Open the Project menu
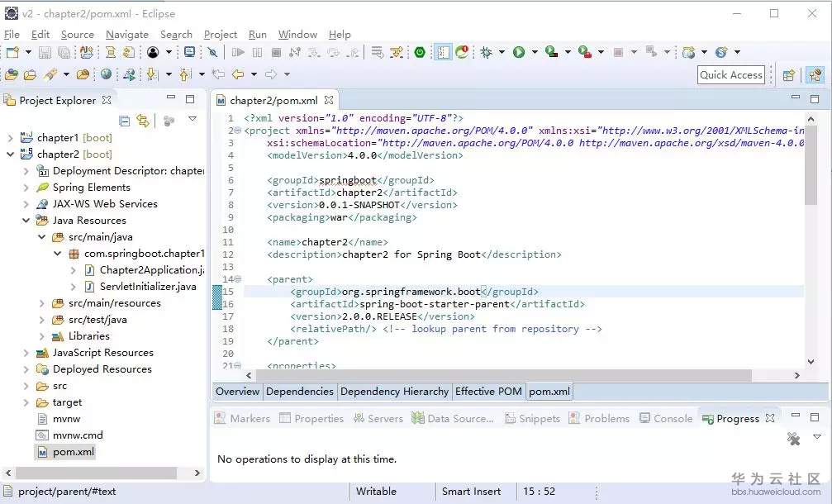The height and width of the screenshot is (504, 832). pyautogui.click(x=220, y=35)
